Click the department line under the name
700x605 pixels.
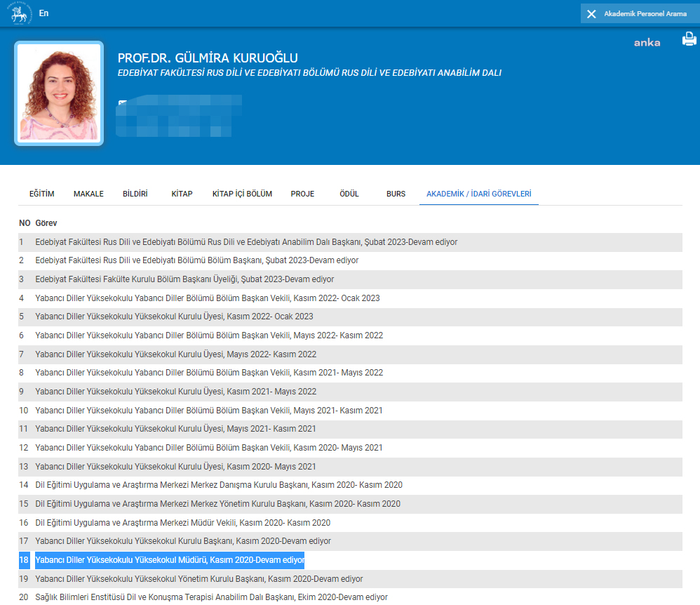309,73
